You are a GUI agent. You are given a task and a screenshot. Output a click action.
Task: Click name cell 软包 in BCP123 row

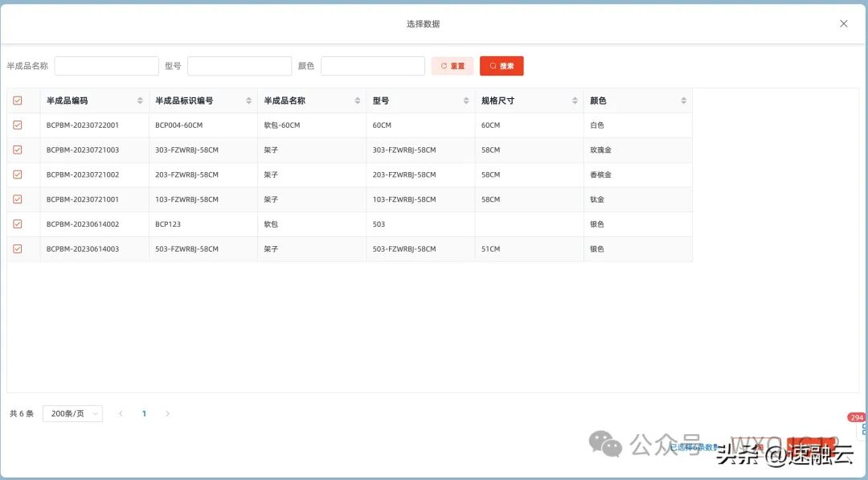pyautogui.click(x=271, y=224)
